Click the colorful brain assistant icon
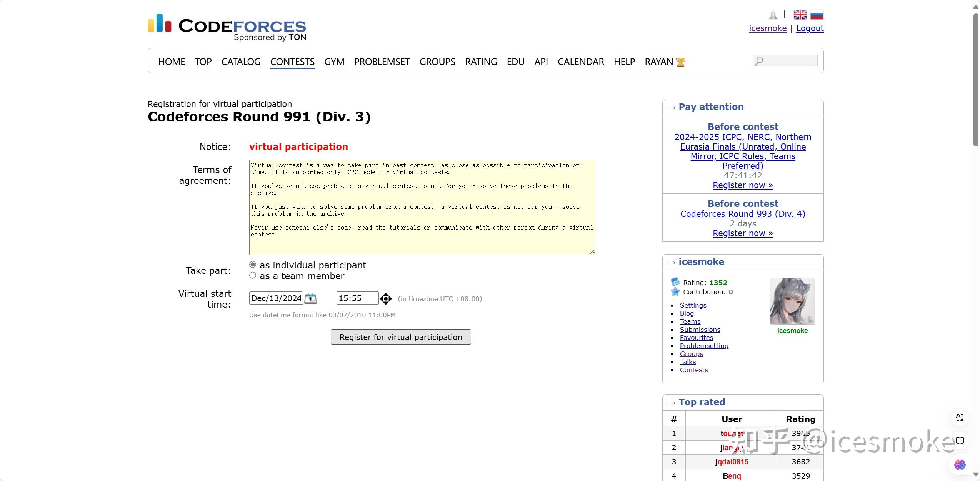980x481 pixels. pyautogui.click(x=960, y=464)
